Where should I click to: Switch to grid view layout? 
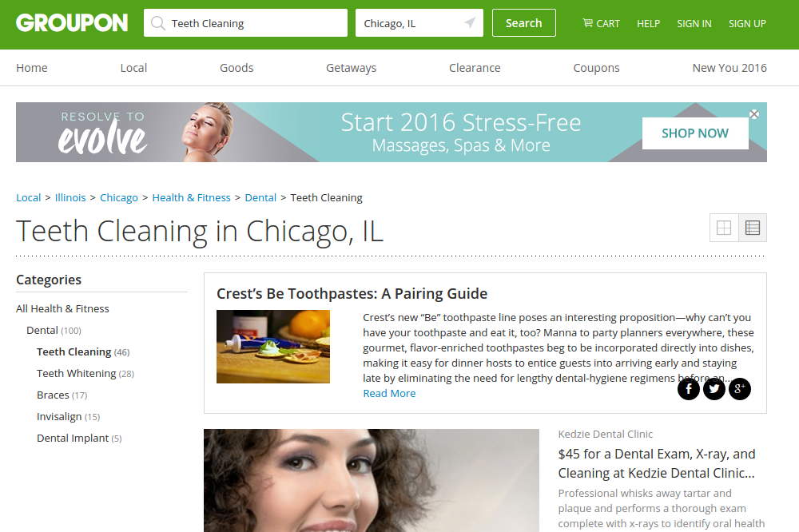(724, 228)
